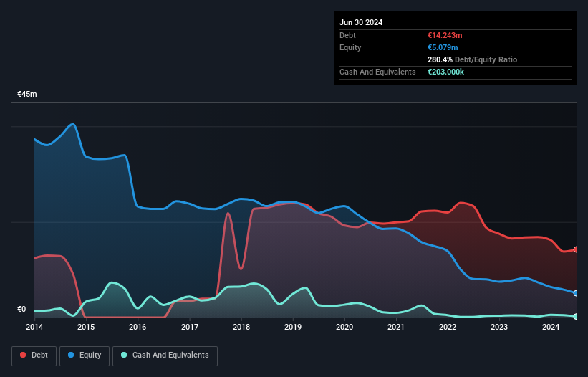Toggle Cash And Equivalents legend button
This screenshot has height=377, width=588.
(165, 355)
